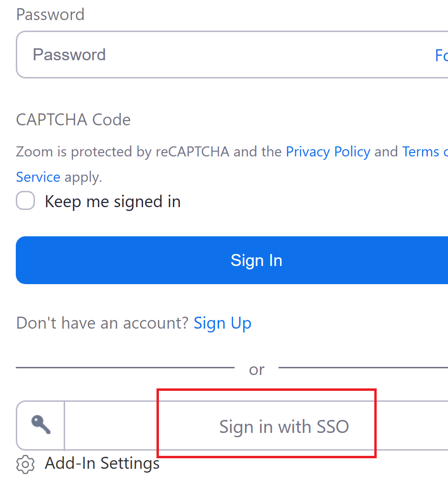Screen dimensions: 448x486
Task: Click the "apply." text after Service
Action: click(83, 177)
